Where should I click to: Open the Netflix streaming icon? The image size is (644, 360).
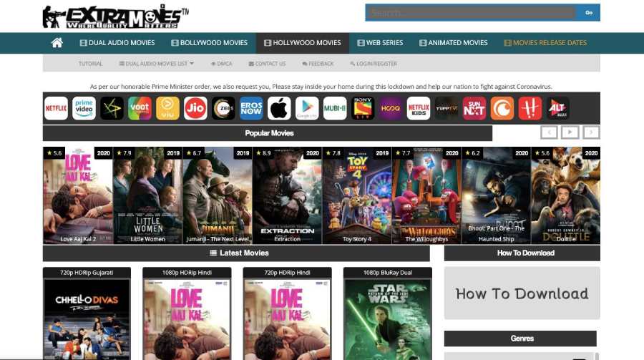tap(56, 109)
